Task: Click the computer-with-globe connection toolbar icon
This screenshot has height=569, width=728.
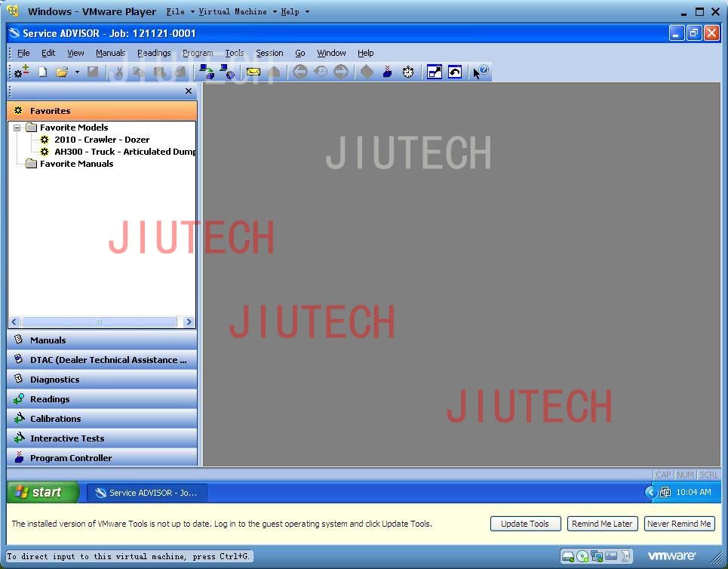Action: (x=227, y=72)
